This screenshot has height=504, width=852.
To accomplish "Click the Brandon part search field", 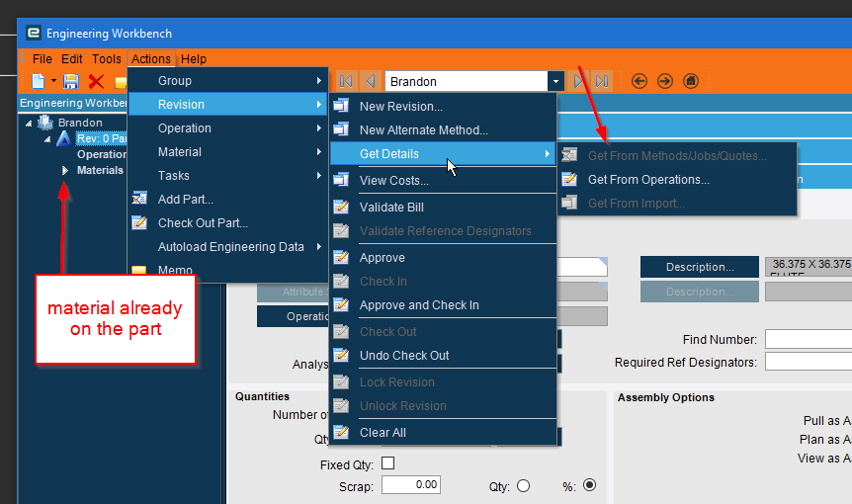I will pyautogui.click(x=467, y=81).
